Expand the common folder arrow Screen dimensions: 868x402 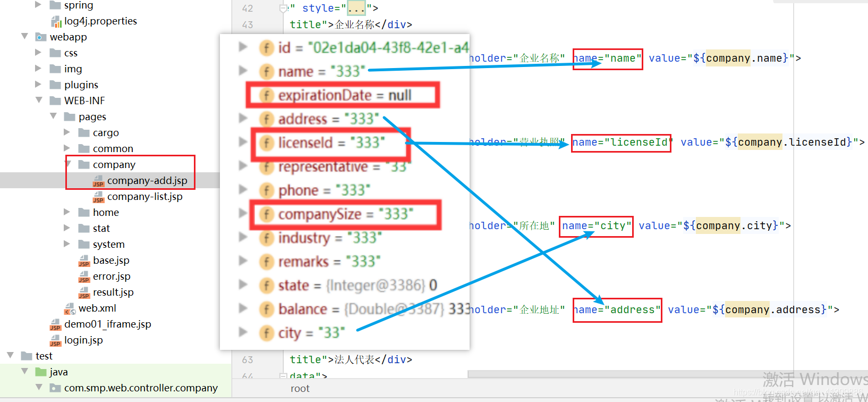(67, 148)
